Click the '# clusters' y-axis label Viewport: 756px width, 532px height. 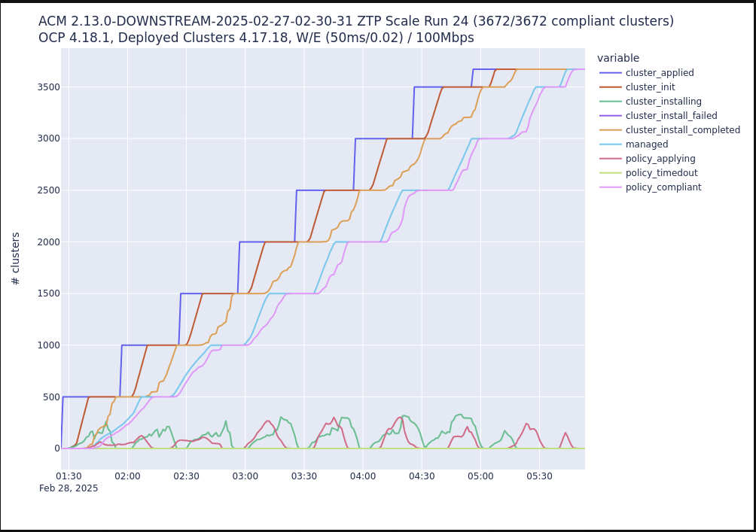tap(15, 259)
